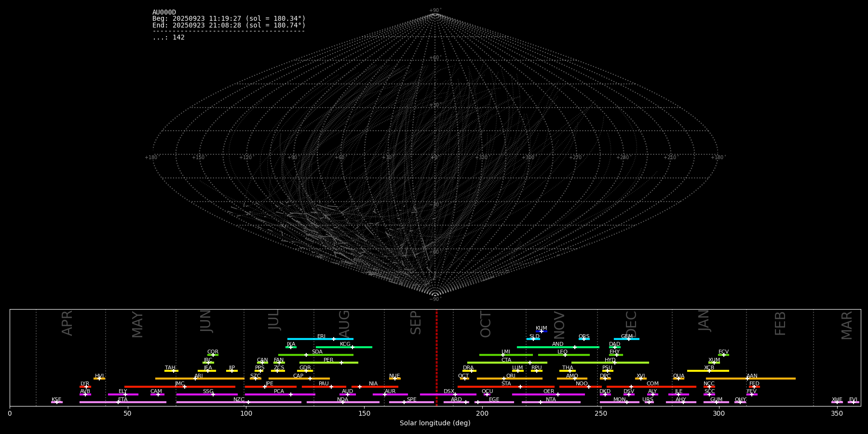Select the PCA purple bar
The image size is (868, 434).
(x=280, y=394)
